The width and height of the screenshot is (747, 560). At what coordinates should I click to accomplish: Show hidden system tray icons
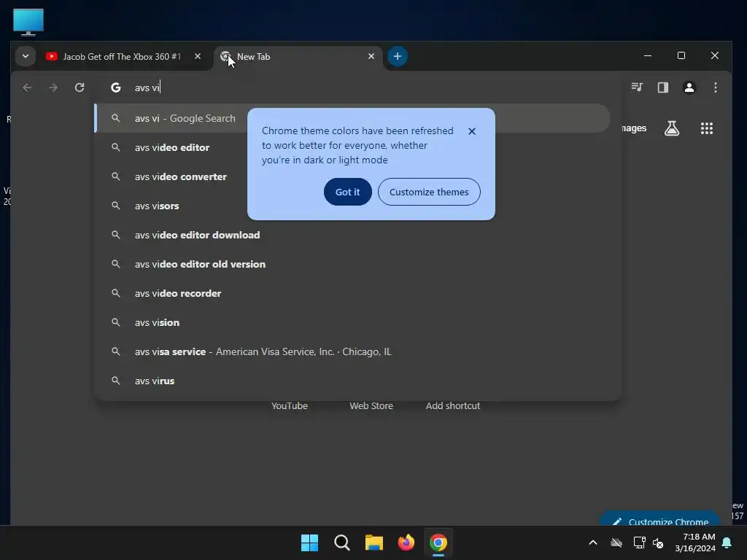point(592,542)
